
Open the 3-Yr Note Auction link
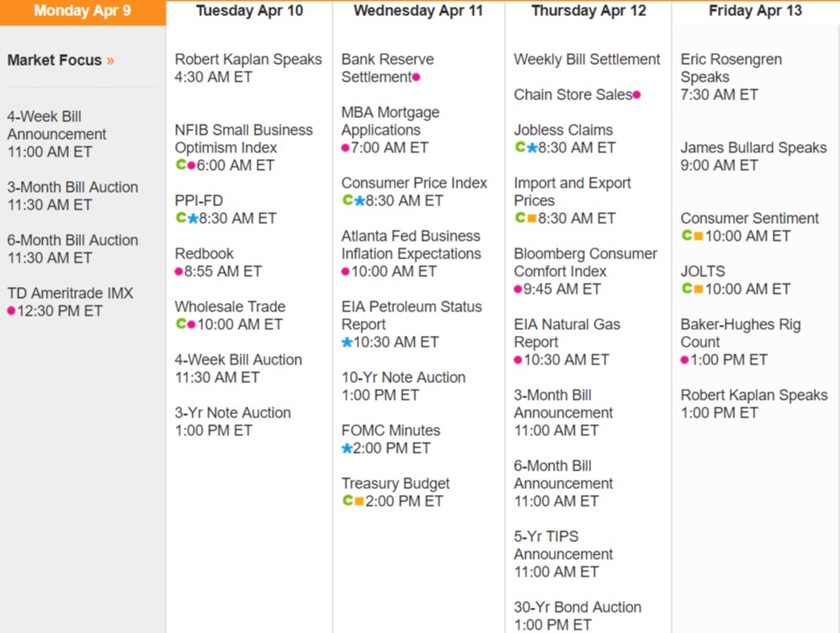[x=232, y=412]
